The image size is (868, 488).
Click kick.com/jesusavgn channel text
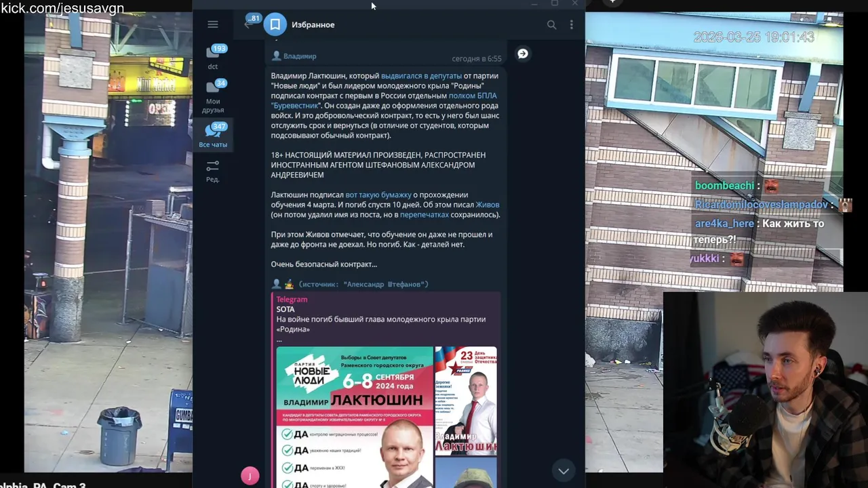point(62,8)
